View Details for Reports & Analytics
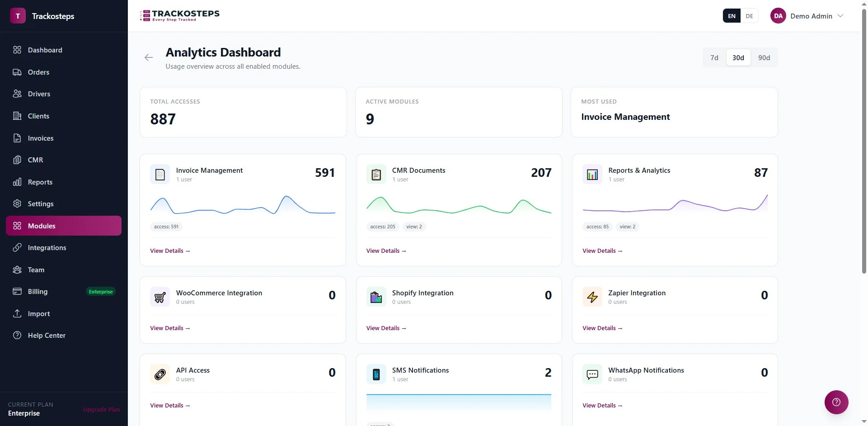The height and width of the screenshot is (426, 868). (602, 251)
